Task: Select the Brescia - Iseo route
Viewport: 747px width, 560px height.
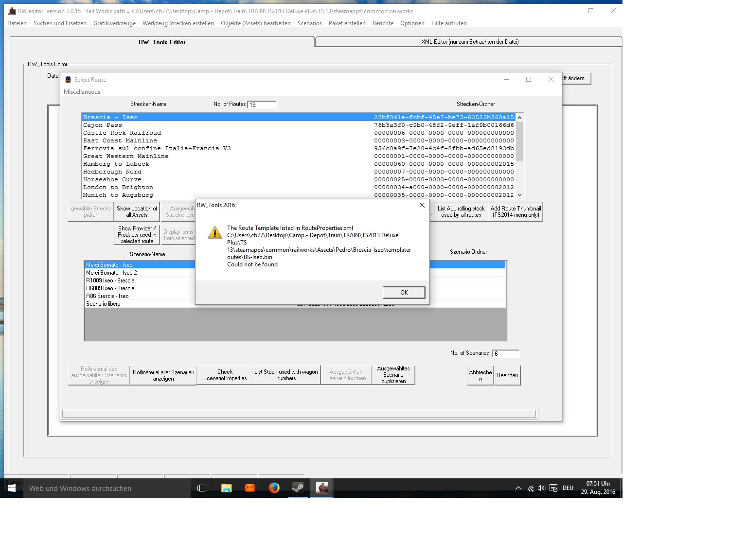Action: click(298, 117)
